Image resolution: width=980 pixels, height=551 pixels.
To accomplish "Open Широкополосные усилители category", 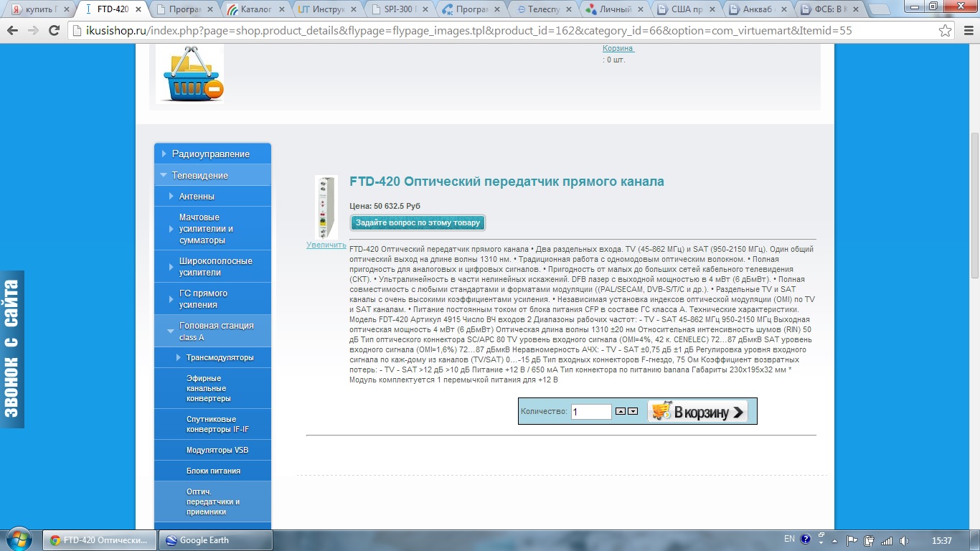I will [x=212, y=266].
